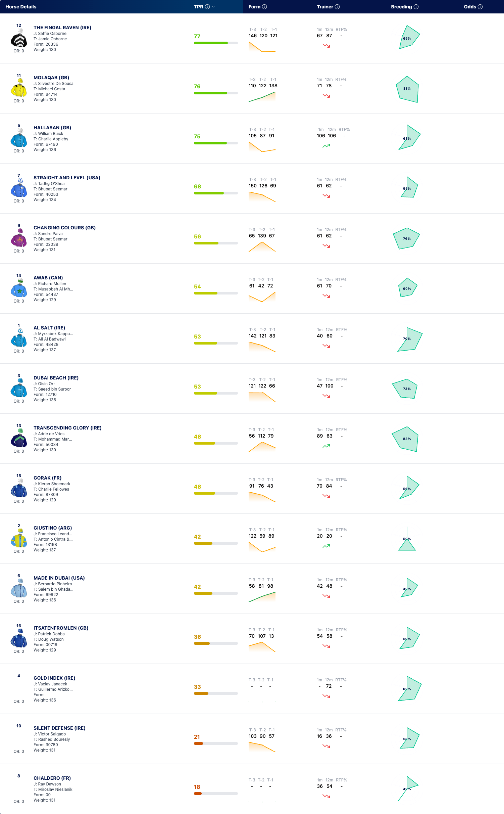
Task: Click Awab's form sparkline chart
Action: pyautogui.click(x=262, y=297)
